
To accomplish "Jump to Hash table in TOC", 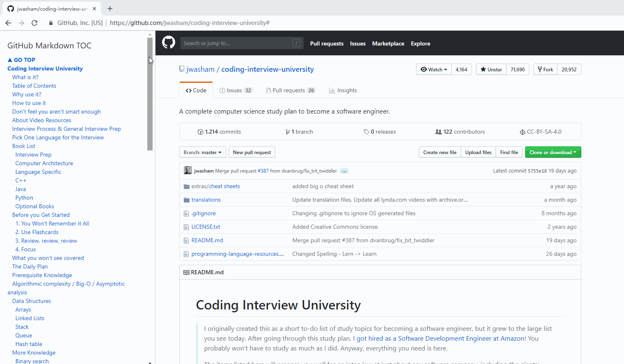I will (29, 344).
